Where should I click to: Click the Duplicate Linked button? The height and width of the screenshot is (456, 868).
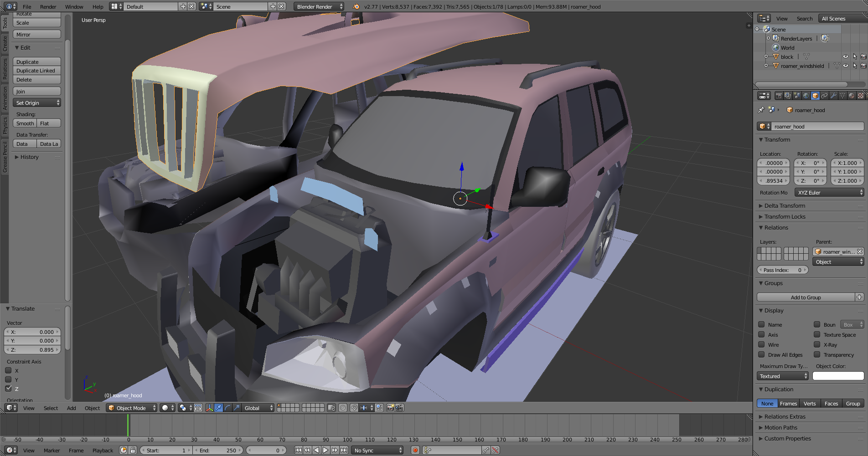click(36, 71)
